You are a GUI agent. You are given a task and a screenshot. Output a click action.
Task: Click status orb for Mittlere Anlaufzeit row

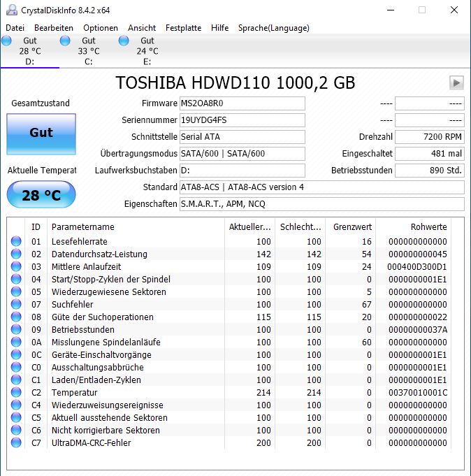pyautogui.click(x=16, y=266)
